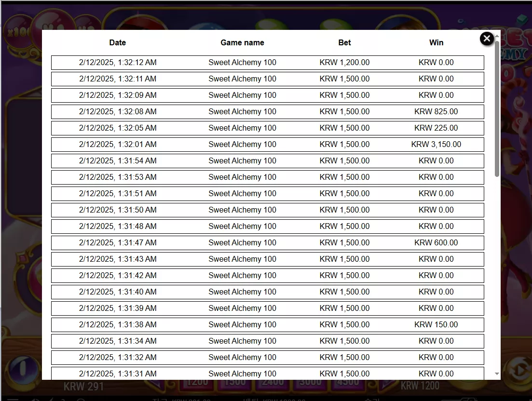Click the scrollbar down arrow
Screen dimensions: 532x401
click(x=497, y=374)
